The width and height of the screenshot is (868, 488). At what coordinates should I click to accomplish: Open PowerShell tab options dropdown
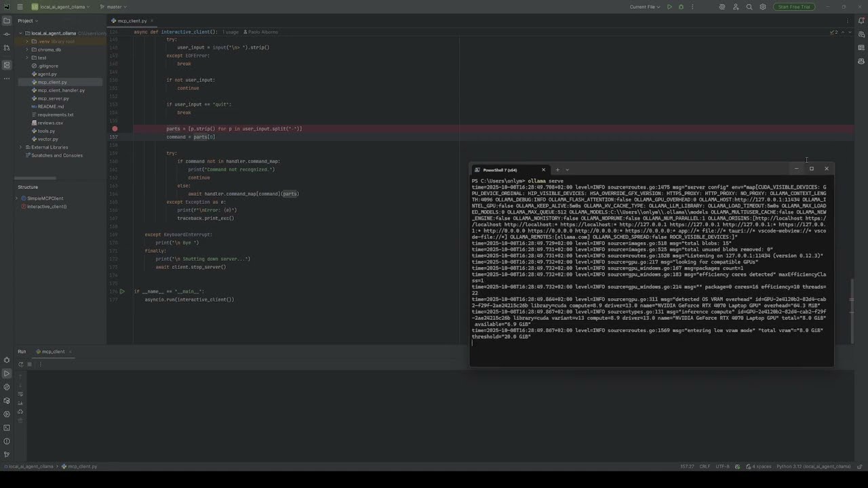click(x=568, y=170)
